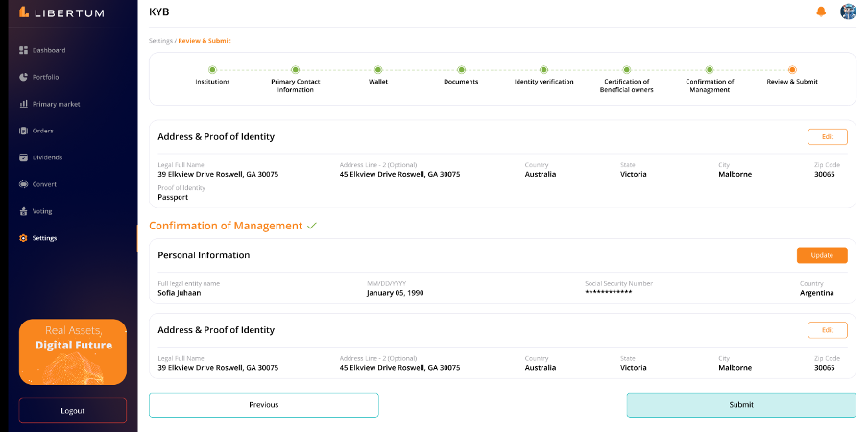
Task: Click the Dividends icon in sidebar
Action: pos(23,157)
